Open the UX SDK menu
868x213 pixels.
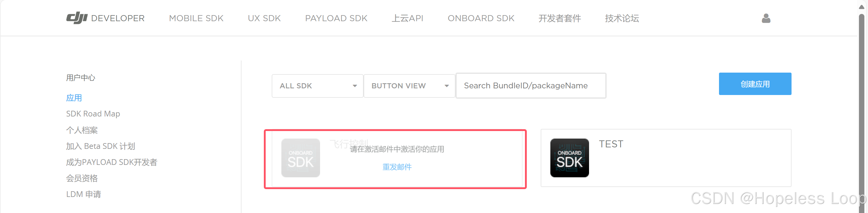[264, 18]
